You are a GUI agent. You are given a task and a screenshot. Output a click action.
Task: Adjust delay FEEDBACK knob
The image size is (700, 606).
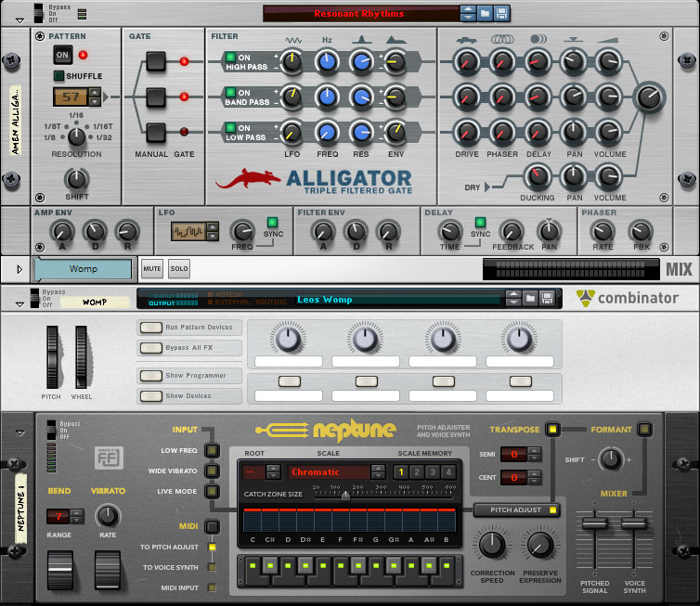(512, 232)
